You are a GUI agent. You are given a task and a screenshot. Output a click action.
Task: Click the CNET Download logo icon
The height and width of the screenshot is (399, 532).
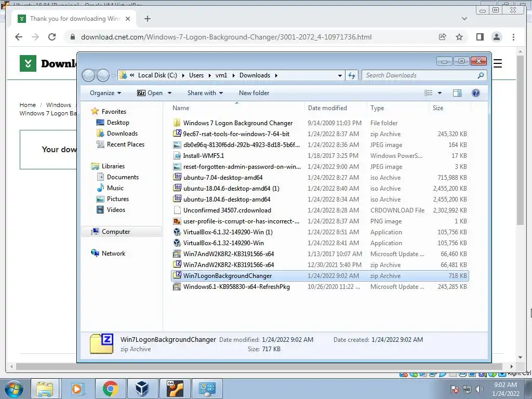[28, 63]
